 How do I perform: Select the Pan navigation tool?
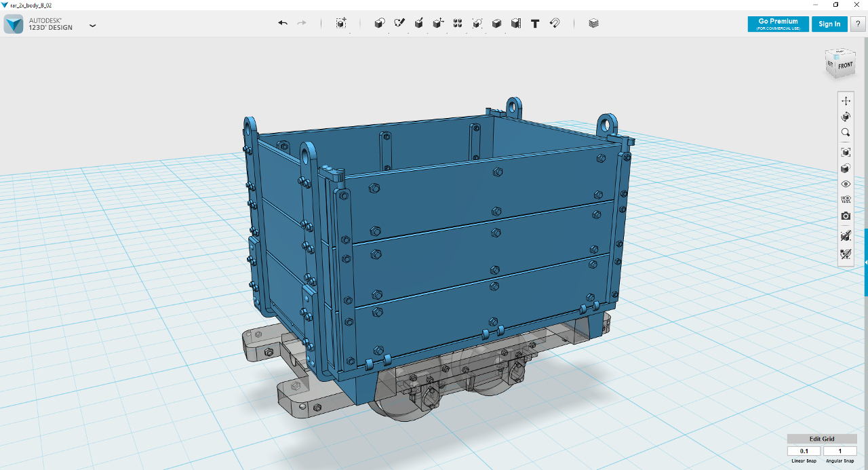point(846,100)
